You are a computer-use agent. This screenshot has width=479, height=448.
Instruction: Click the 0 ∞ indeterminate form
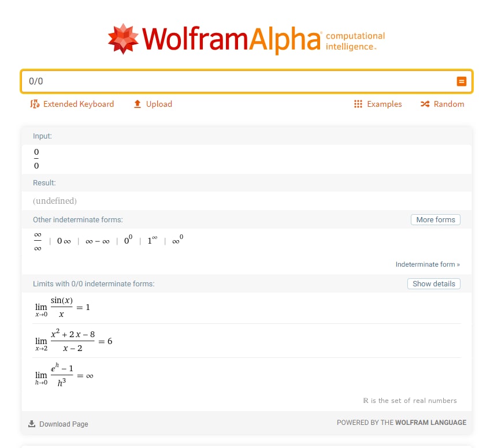[64, 241]
